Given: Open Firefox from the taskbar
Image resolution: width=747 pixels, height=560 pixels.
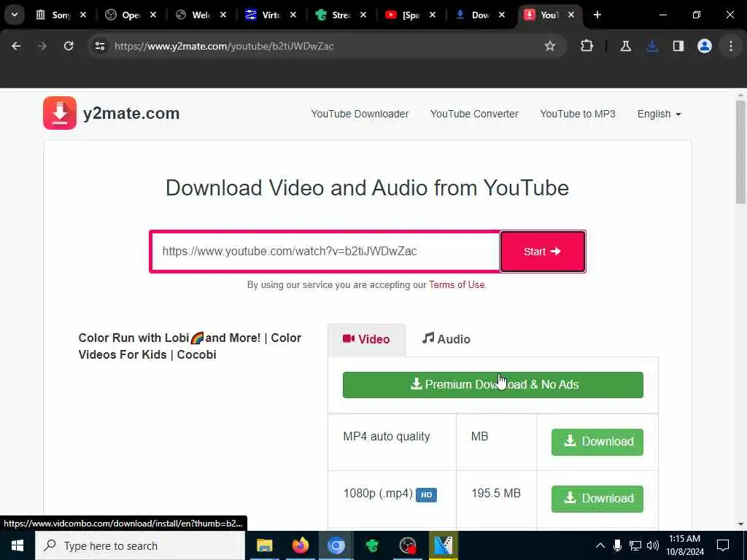Looking at the screenshot, I should tap(300, 545).
